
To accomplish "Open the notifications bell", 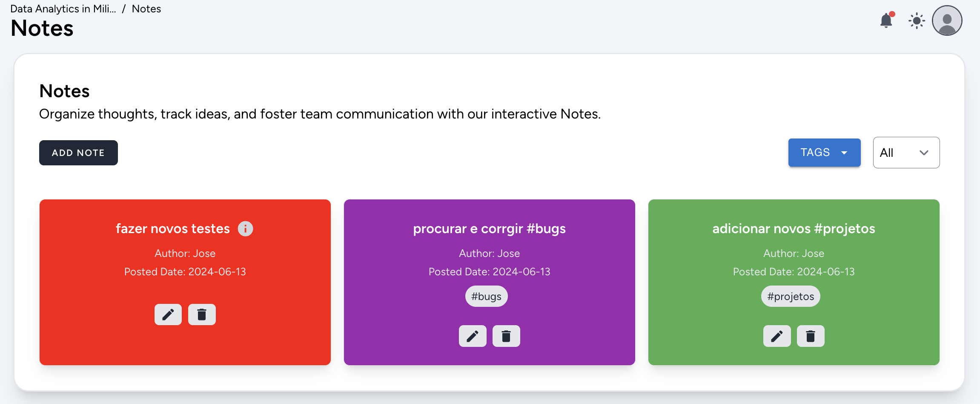I will click(886, 20).
